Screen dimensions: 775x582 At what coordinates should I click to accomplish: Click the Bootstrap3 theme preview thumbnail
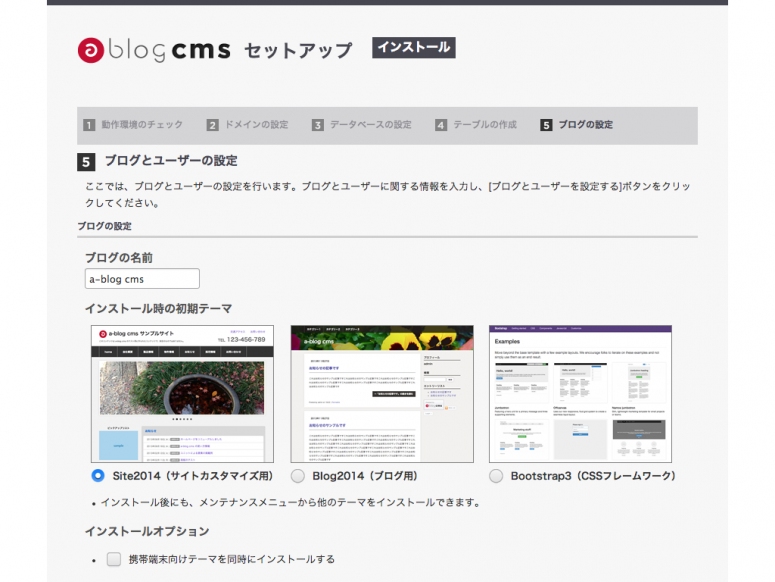click(580, 393)
